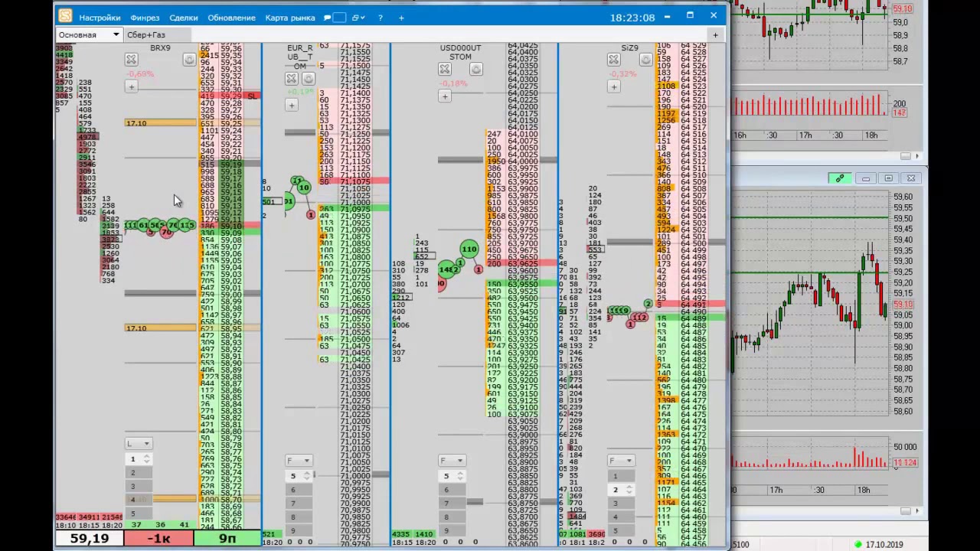
Task: Click the 17.10.2019 date status indicator
Action: click(x=880, y=545)
